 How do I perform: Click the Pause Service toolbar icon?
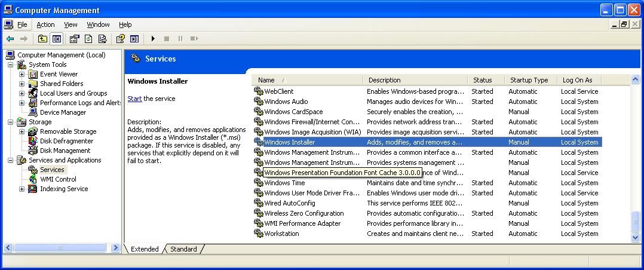(x=180, y=39)
